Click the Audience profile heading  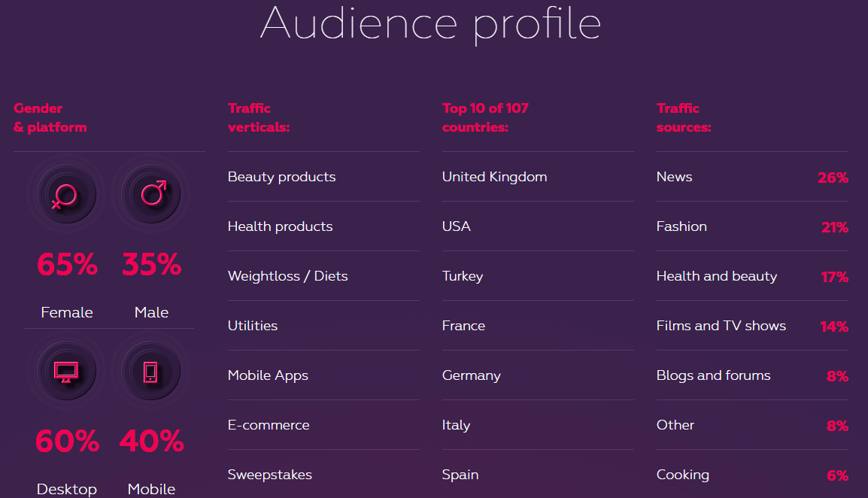click(431, 24)
